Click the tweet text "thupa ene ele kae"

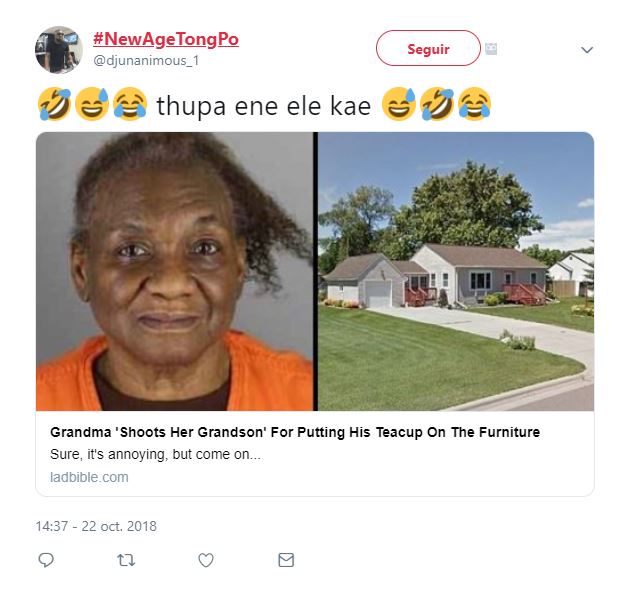pos(264,106)
